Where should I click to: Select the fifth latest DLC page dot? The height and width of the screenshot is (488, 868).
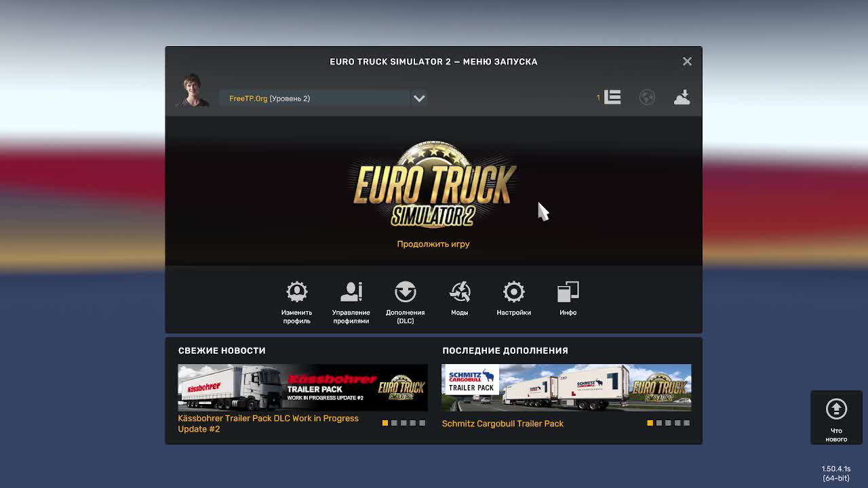click(686, 423)
